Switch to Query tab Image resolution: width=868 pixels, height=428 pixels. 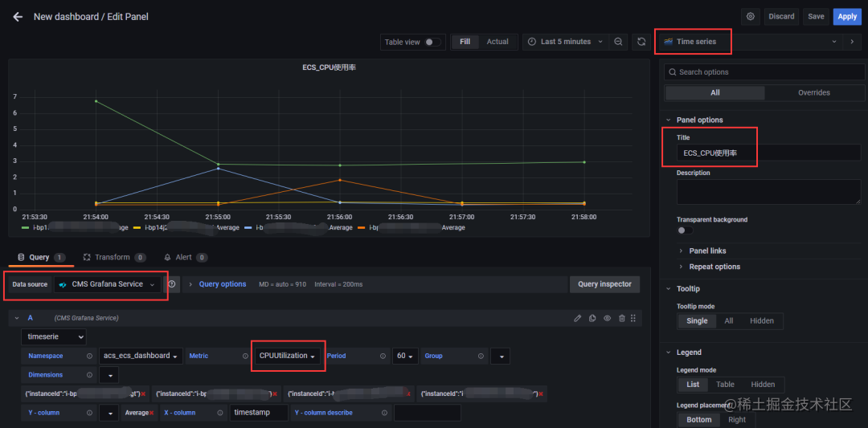click(x=42, y=257)
